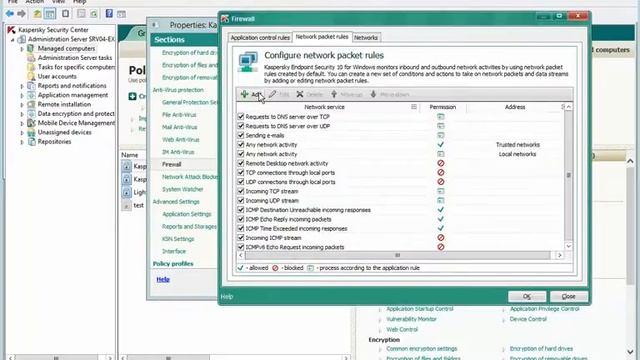Screen dimensions: 640x360
Task: Click the Move down arrow icon
Action: point(373,94)
